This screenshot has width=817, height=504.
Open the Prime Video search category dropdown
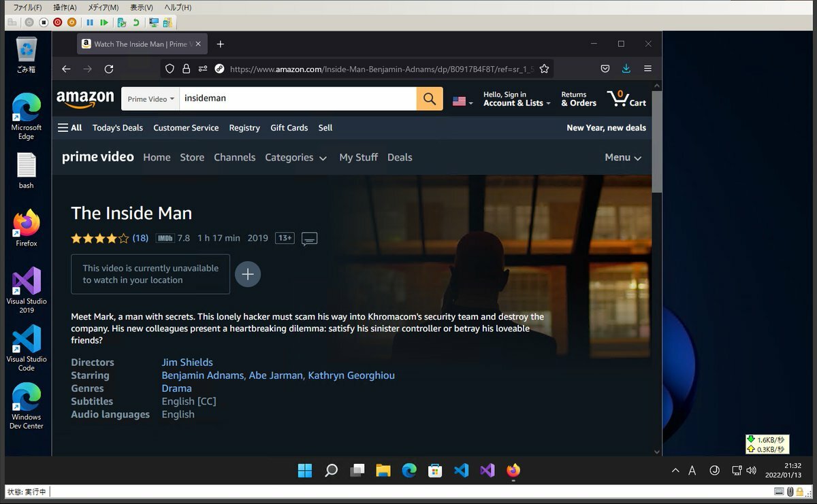coord(150,99)
